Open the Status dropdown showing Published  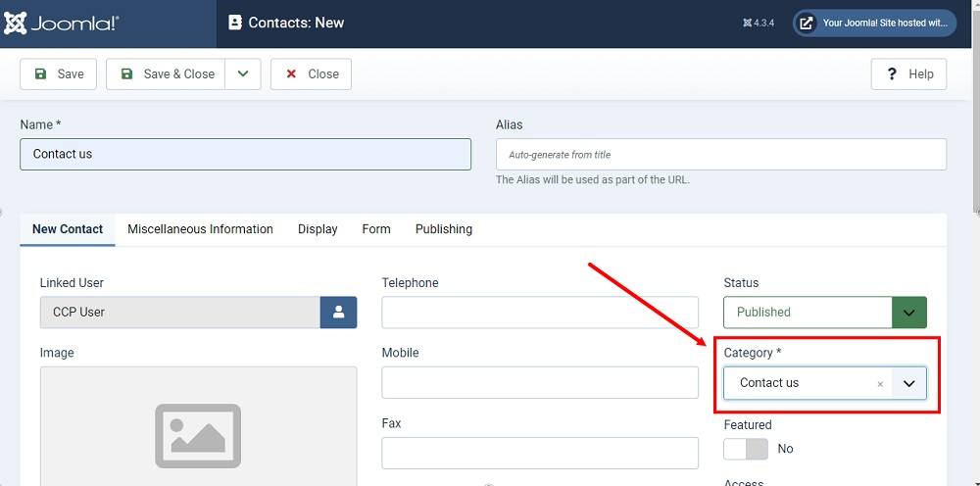825,312
